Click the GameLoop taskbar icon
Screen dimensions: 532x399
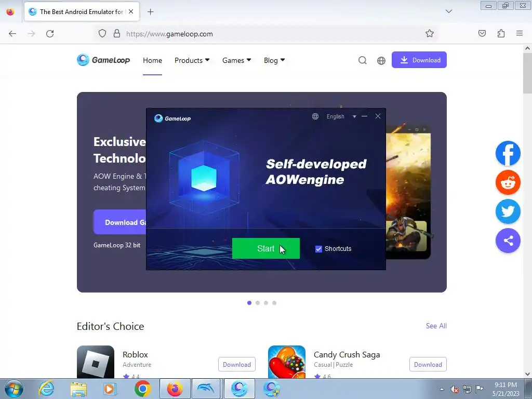(x=239, y=389)
